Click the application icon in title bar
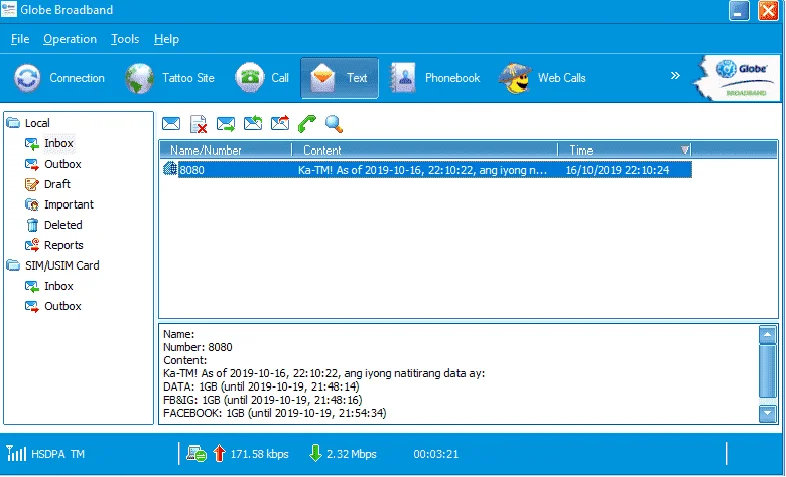The image size is (786, 477). point(9,10)
